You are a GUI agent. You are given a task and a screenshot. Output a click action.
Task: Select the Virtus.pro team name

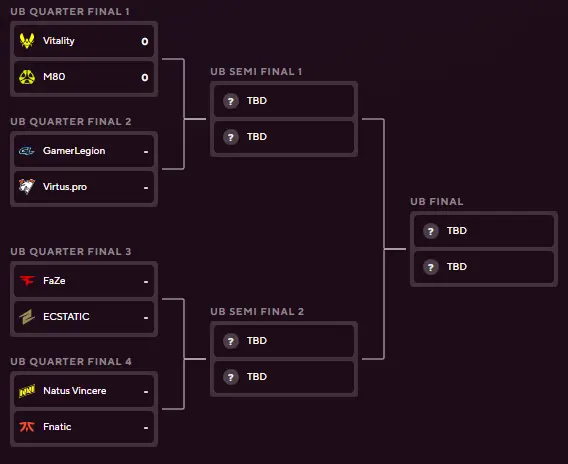(x=65, y=187)
